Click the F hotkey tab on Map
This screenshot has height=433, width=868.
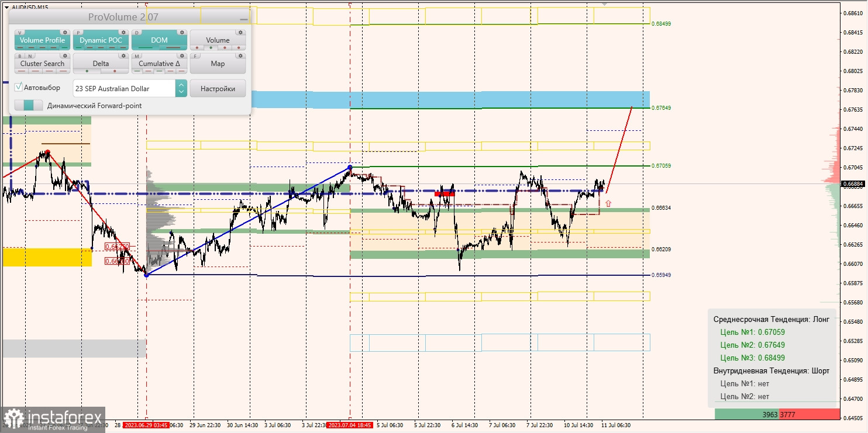[x=196, y=56]
